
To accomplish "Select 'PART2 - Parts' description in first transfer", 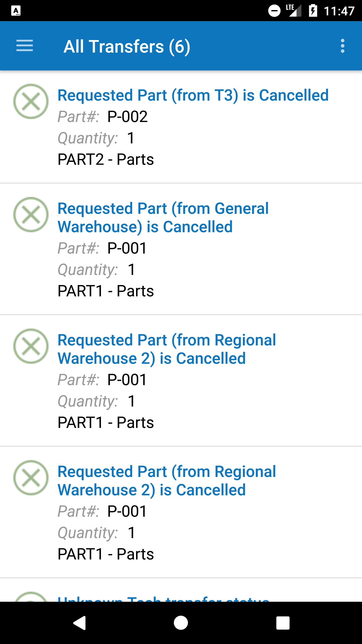I will [x=106, y=159].
